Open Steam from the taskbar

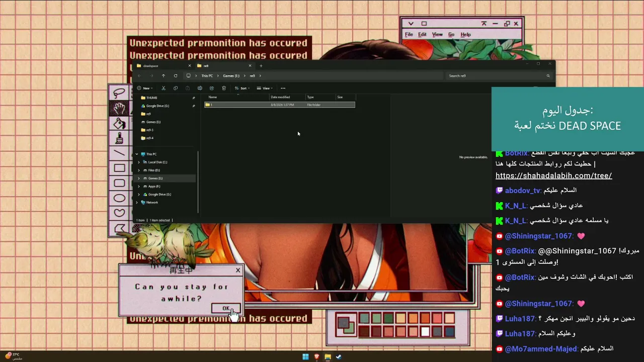pyautogui.click(x=339, y=357)
